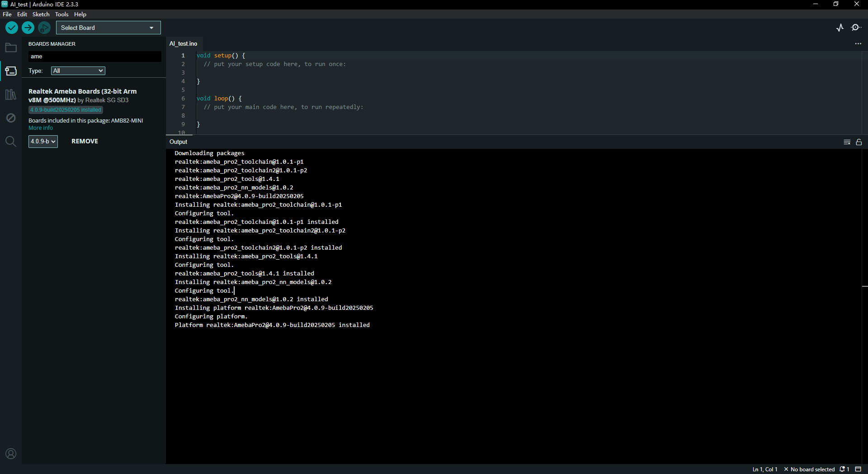Open the Help menu
The width and height of the screenshot is (868, 474).
[x=80, y=14]
